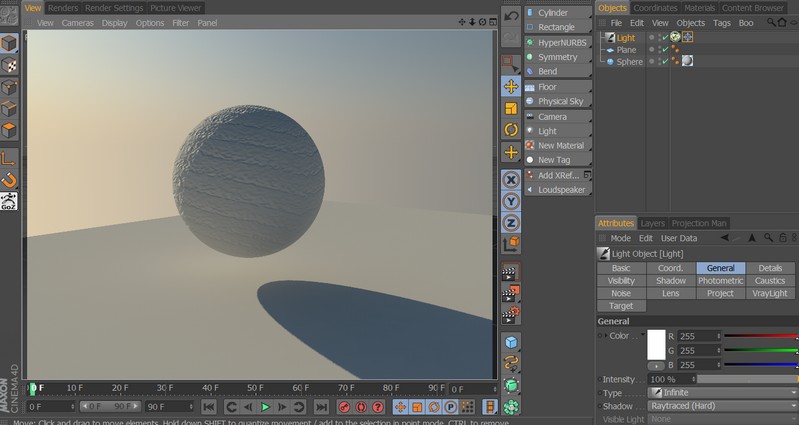The image size is (799, 425).
Task: Click the axis mode L-shaped icon
Action: coord(9,158)
